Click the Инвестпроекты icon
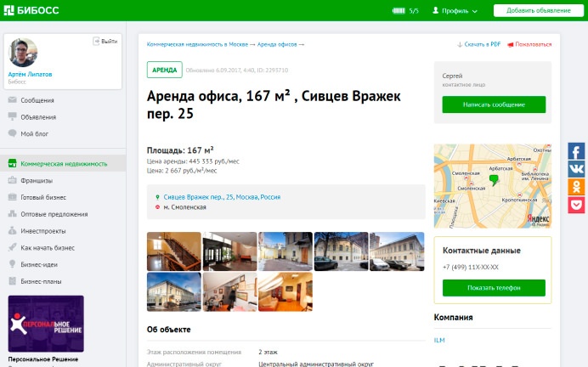Viewport: 588px width, 367px height. click(13, 230)
